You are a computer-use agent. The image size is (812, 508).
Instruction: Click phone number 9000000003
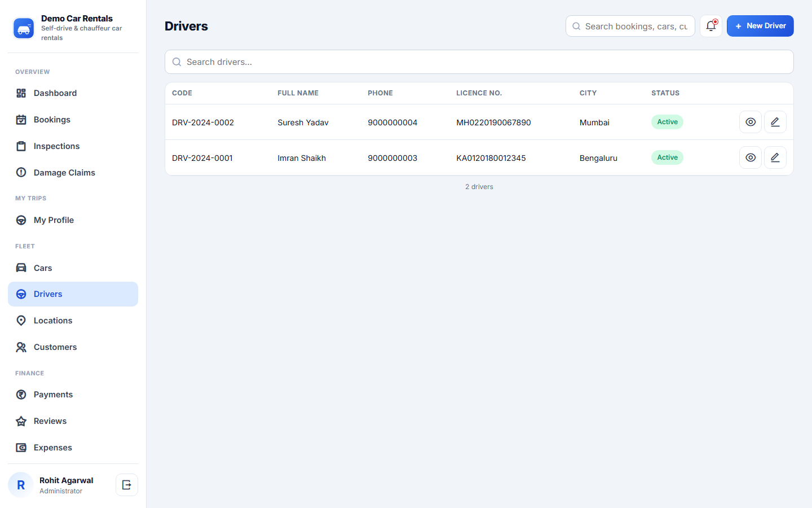pyautogui.click(x=392, y=158)
